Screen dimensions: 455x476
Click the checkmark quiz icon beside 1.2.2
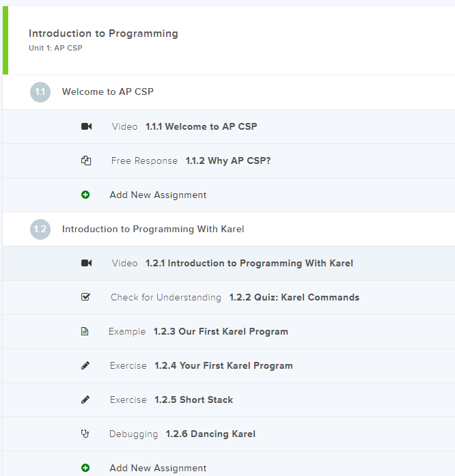85,297
